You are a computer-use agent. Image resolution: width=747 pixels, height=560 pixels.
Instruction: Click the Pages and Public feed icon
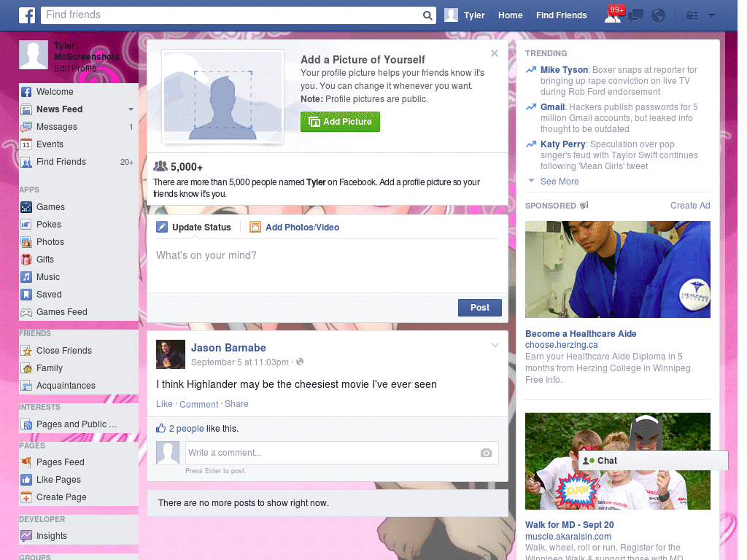click(26, 424)
